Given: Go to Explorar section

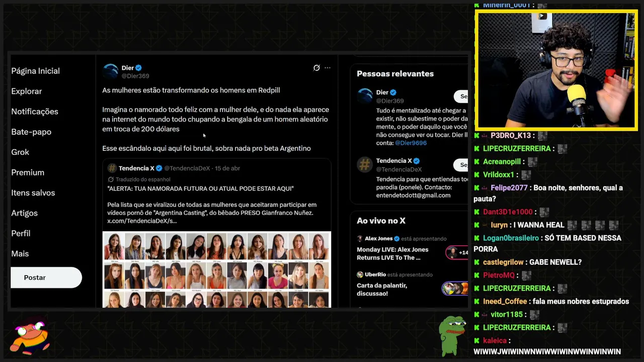Looking at the screenshot, I should [x=26, y=91].
